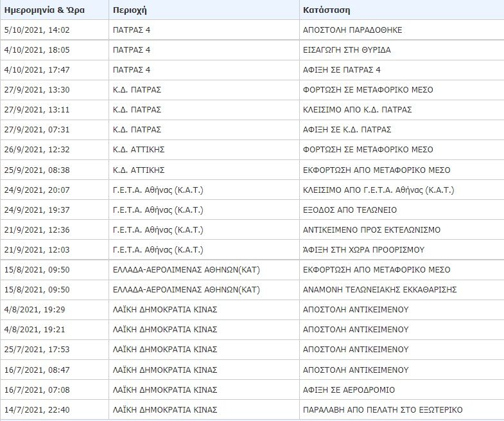This screenshot has height=421, width=504.
Task: Select status 'ΚΛΕΙΣΙΜΟ ΑΠΟ Κ.Δ. ΠΑΤΡΑΣ'
Action: (x=357, y=110)
